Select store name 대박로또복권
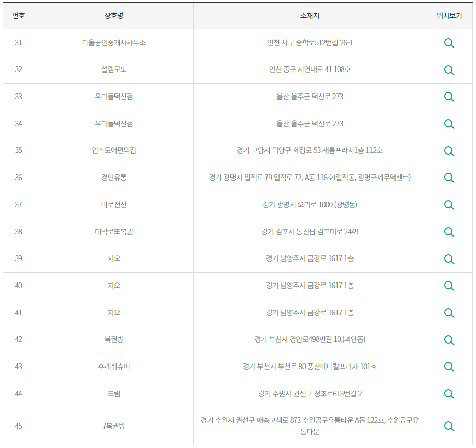This screenshot has height=448, width=476. click(114, 232)
